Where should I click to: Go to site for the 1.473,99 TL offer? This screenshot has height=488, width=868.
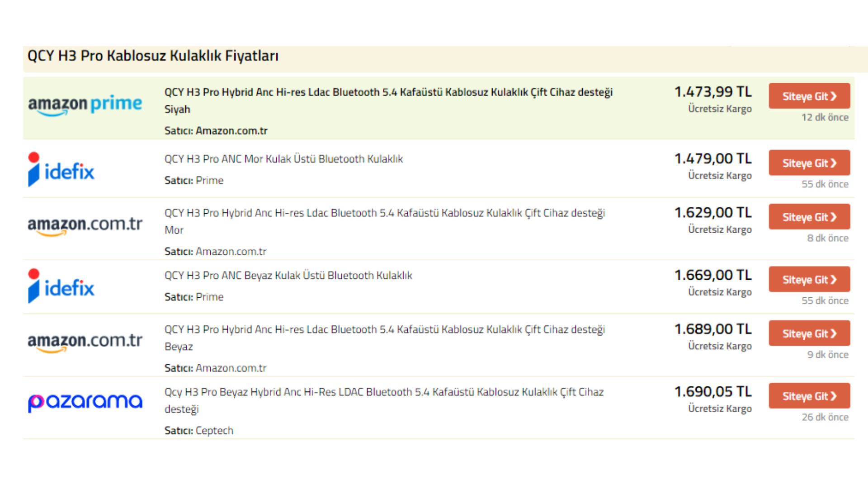pyautogui.click(x=809, y=96)
